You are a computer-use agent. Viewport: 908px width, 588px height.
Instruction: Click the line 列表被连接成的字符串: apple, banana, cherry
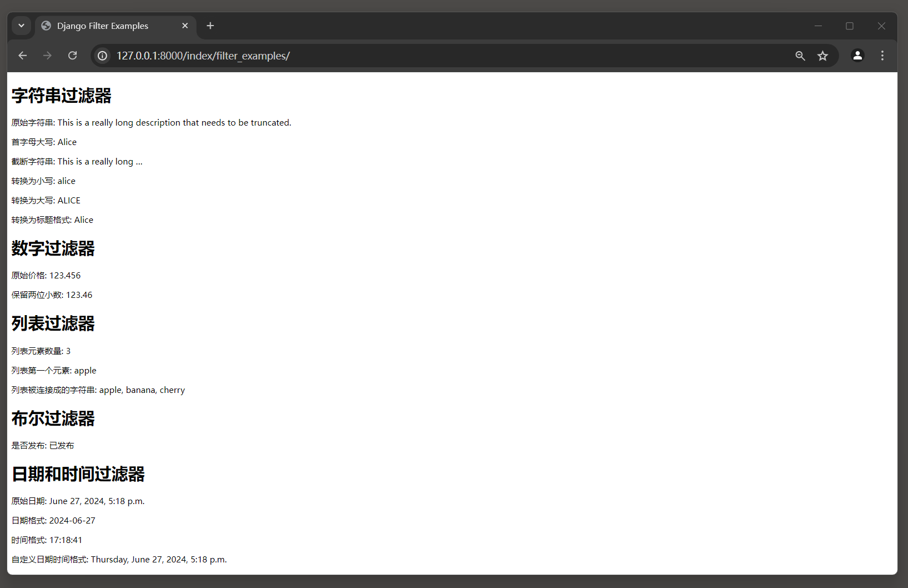click(98, 390)
